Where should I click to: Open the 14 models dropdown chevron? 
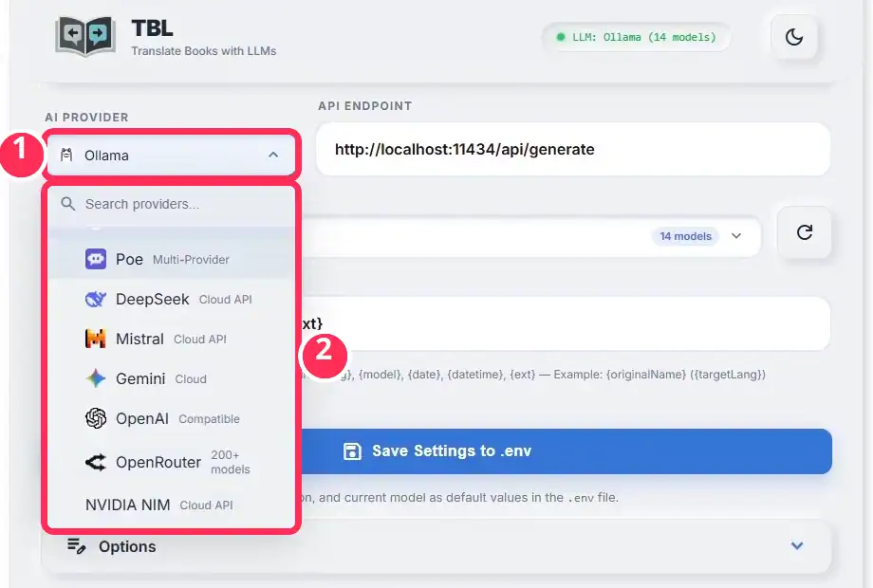pos(736,236)
